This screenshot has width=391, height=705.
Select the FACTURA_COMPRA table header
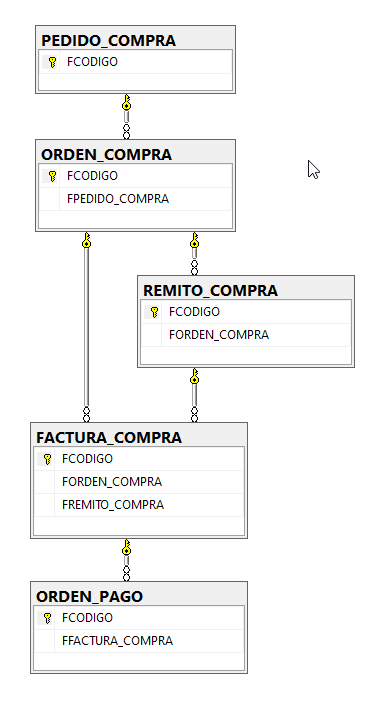tap(139, 437)
